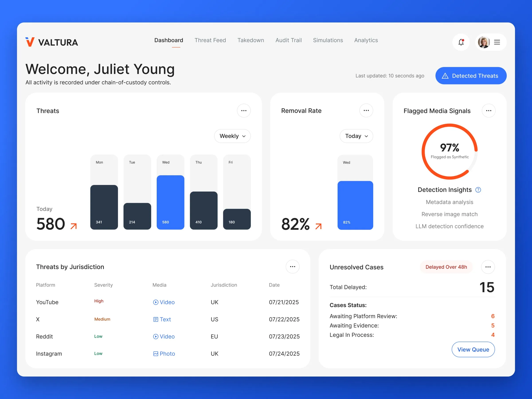Expand the Weekly period dropdown
Viewport: 532px width, 399px height.
[x=232, y=136]
